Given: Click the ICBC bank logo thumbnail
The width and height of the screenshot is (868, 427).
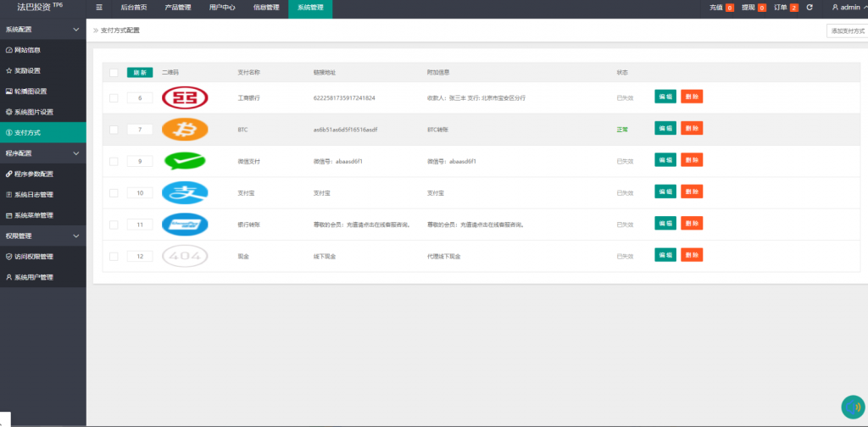Looking at the screenshot, I should tap(184, 97).
